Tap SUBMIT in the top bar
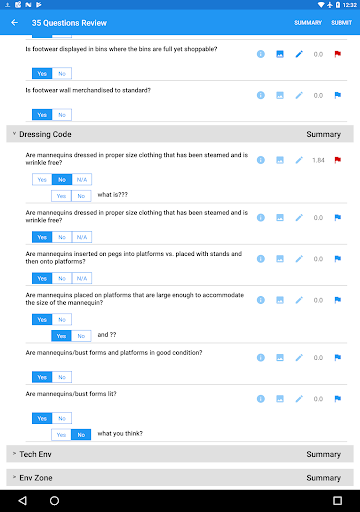The image size is (360, 512). [x=341, y=23]
